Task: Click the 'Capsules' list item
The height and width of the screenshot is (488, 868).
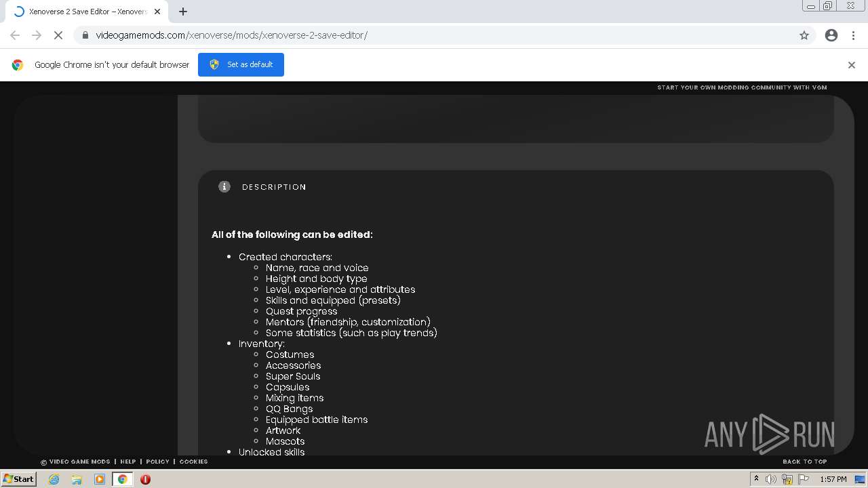Action: [x=288, y=387]
